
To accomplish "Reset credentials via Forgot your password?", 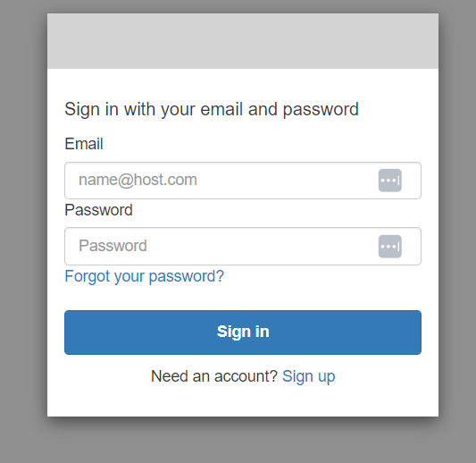I will [144, 276].
